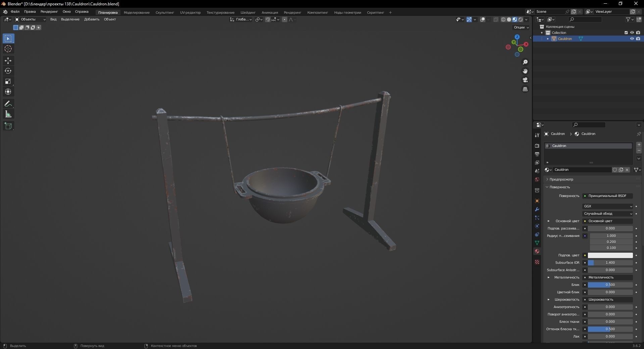644x349 pixels.
Task: Open the object mode dropdown 'Объекты'
Action: [30, 19]
